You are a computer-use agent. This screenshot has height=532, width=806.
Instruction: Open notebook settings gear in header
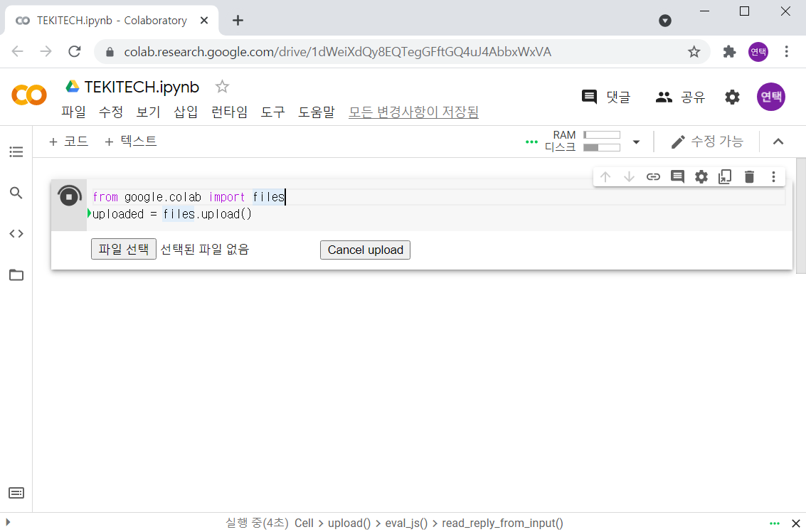point(732,97)
